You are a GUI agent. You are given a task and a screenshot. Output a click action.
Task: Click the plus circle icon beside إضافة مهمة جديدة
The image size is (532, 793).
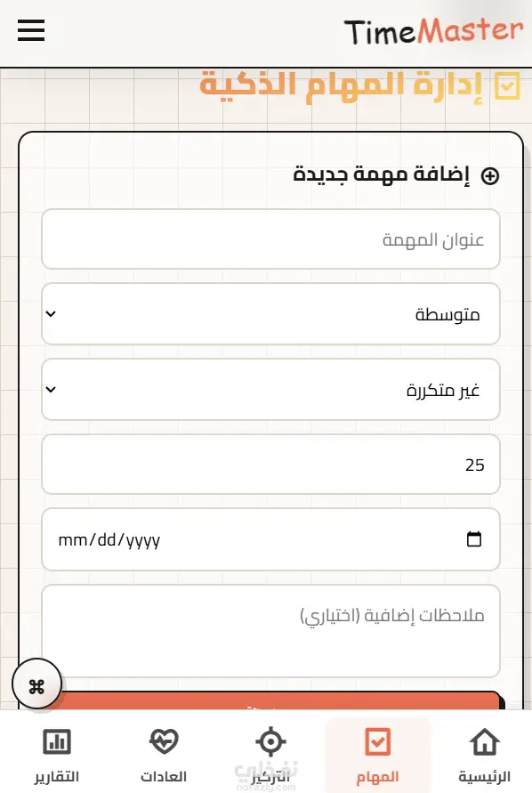[490, 176]
